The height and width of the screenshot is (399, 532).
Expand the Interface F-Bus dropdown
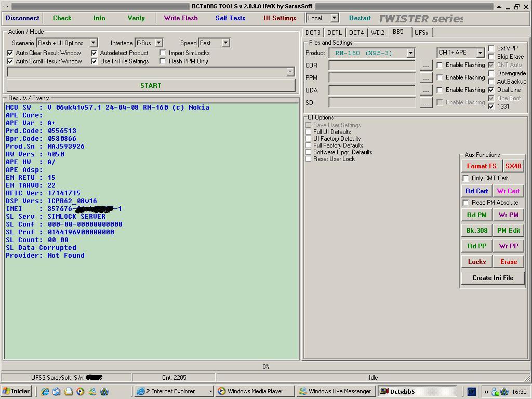tap(159, 43)
